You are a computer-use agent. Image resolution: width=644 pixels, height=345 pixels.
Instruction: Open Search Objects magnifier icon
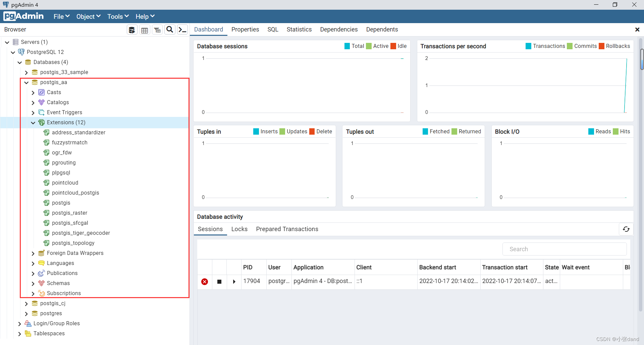pos(170,30)
